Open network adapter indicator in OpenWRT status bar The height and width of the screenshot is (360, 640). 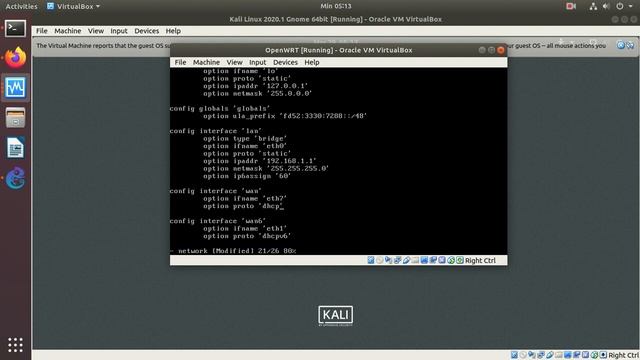pos(397,260)
